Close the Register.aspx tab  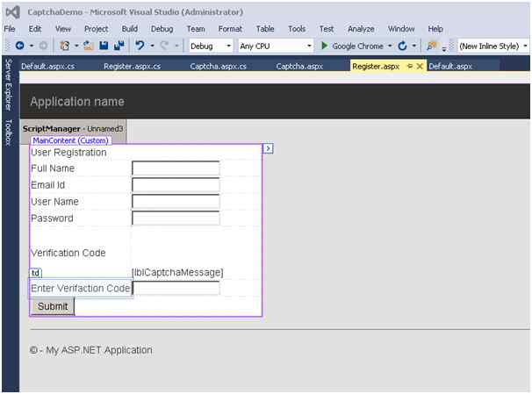pyautogui.click(x=420, y=66)
